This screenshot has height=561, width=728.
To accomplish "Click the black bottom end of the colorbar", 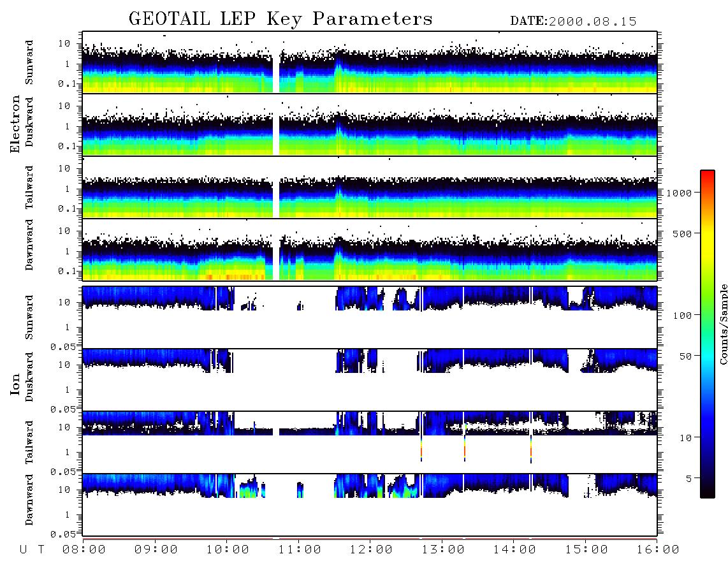I will [708, 490].
